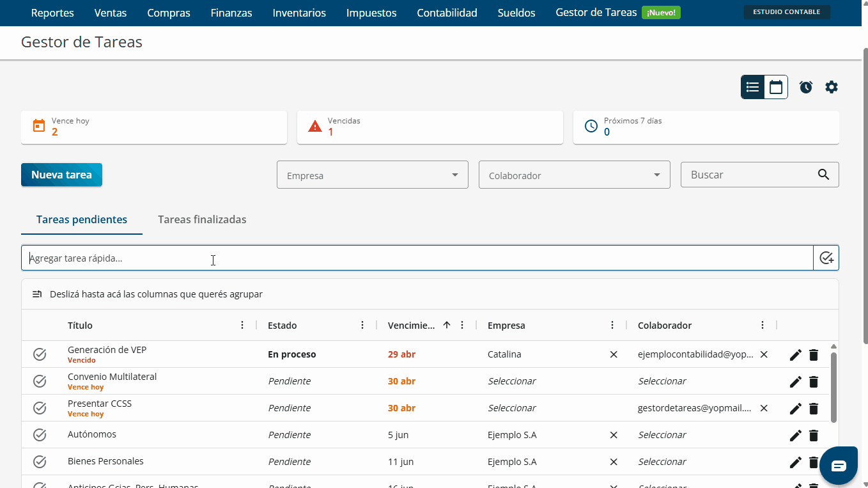Click the Vencidas warning triangle icon

315,126
